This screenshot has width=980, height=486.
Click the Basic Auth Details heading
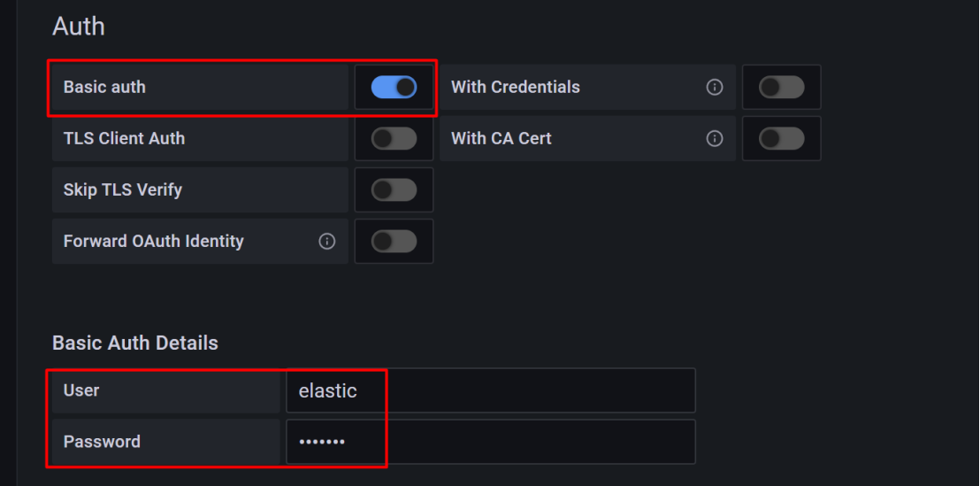(x=135, y=343)
